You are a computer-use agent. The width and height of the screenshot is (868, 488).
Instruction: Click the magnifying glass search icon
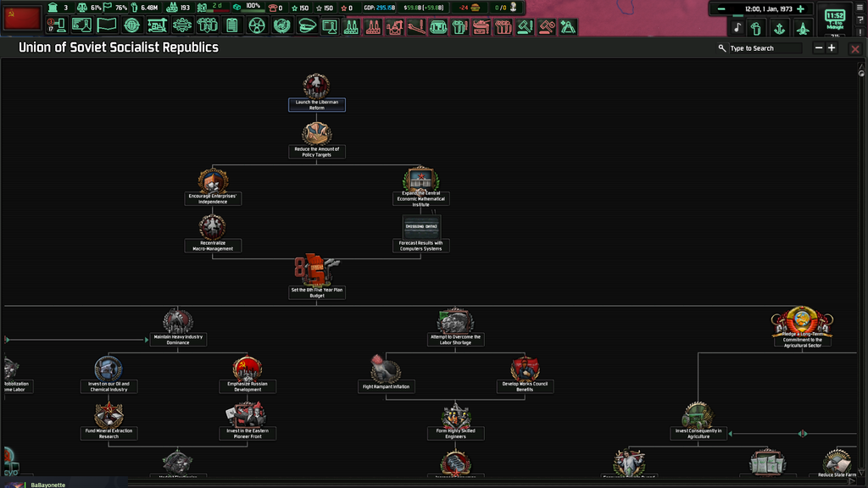(x=722, y=48)
